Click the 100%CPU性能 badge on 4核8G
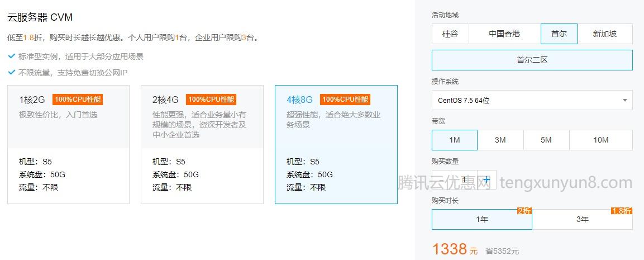Viewport: 644px width, 260px height. (x=345, y=100)
